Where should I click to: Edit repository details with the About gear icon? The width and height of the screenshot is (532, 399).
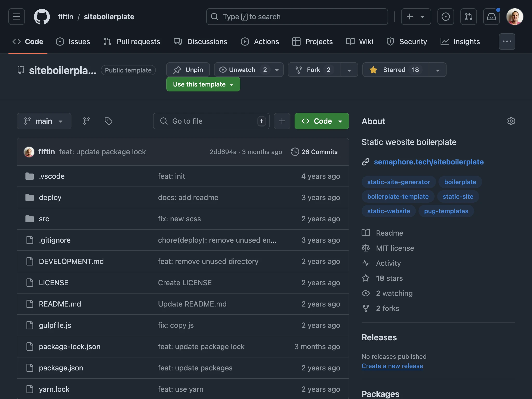[x=511, y=121]
